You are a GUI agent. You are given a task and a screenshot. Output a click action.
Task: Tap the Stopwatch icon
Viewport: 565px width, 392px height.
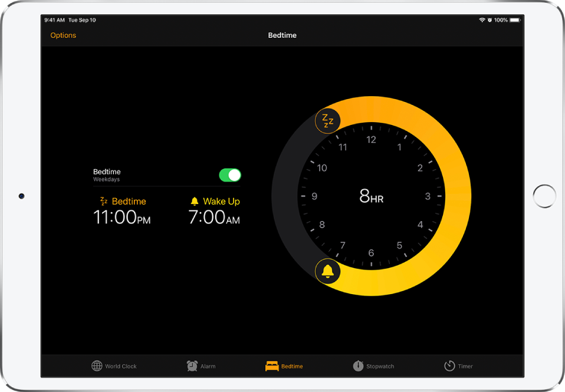point(358,366)
